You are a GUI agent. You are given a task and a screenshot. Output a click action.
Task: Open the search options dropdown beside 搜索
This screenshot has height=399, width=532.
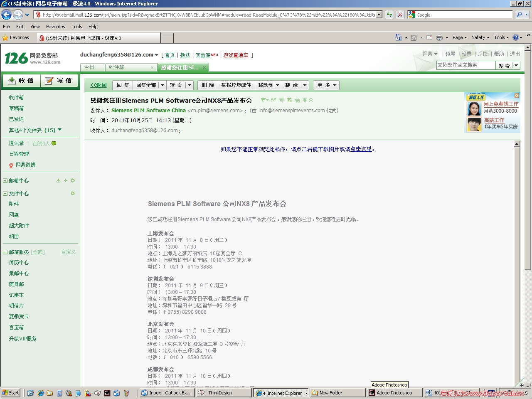point(516,65)
